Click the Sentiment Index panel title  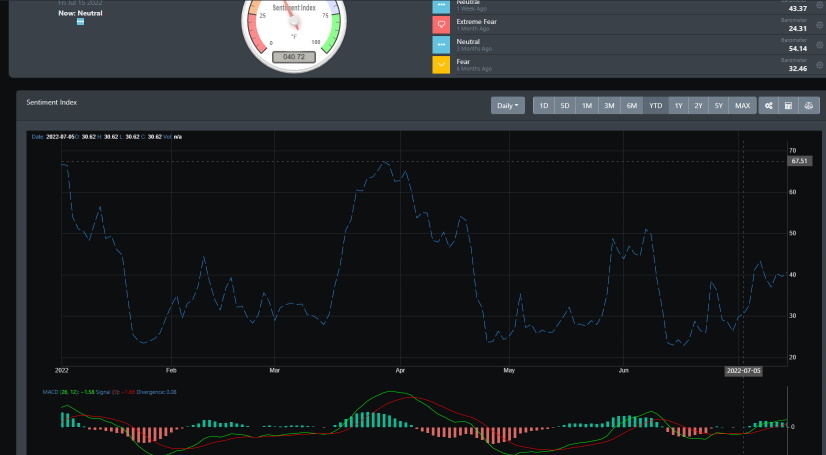click(52, 102)
